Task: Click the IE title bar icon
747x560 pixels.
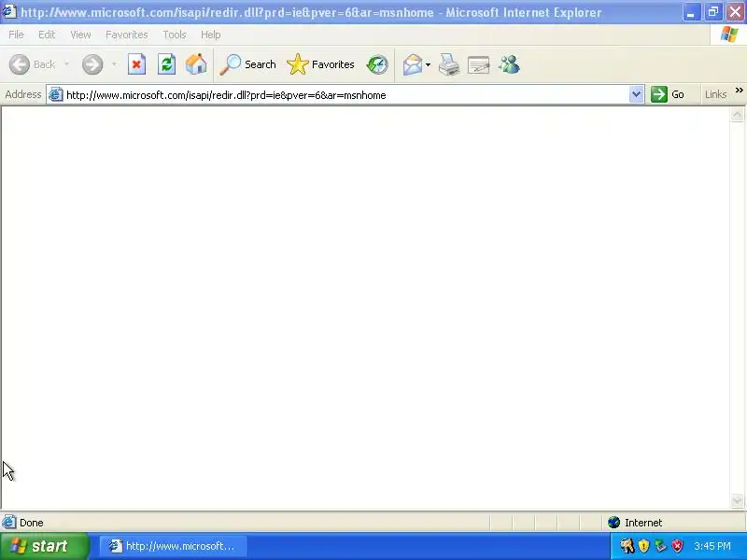Action: coord(9,11)
